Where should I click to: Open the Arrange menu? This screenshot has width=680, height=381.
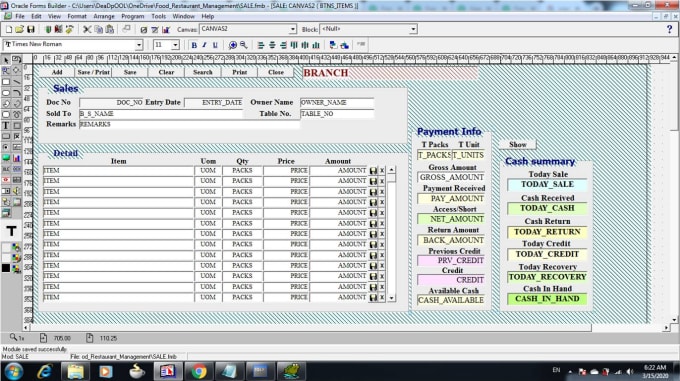[104, 16]
